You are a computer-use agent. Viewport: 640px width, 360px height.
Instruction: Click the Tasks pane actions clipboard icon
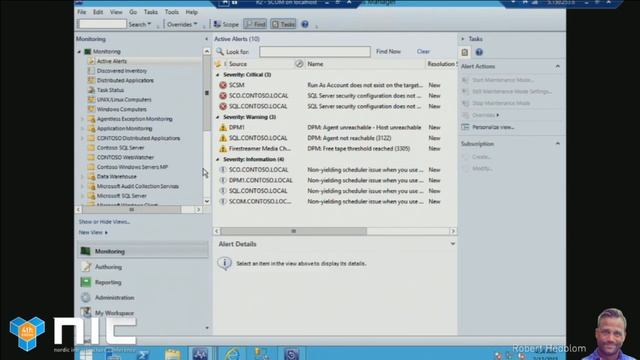(465, 52)
